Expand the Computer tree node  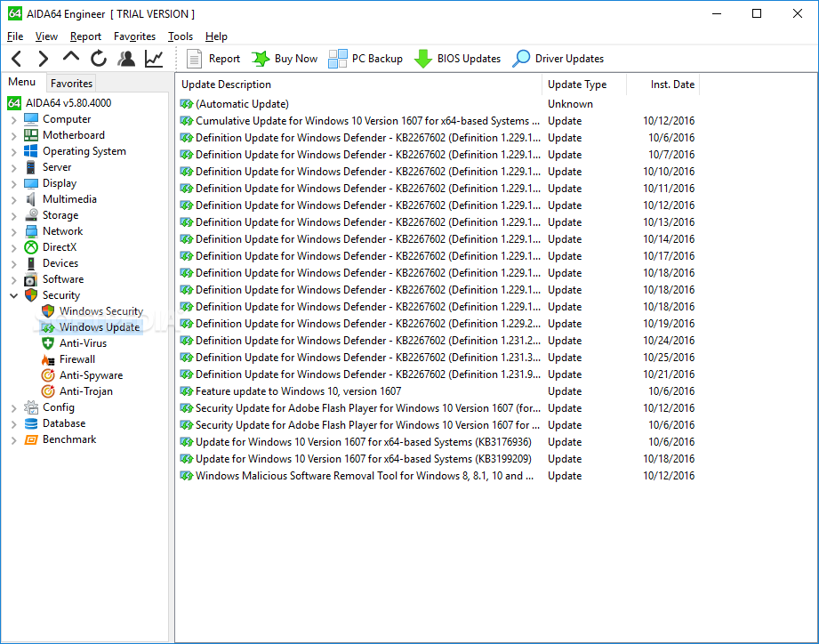[13, 120]
